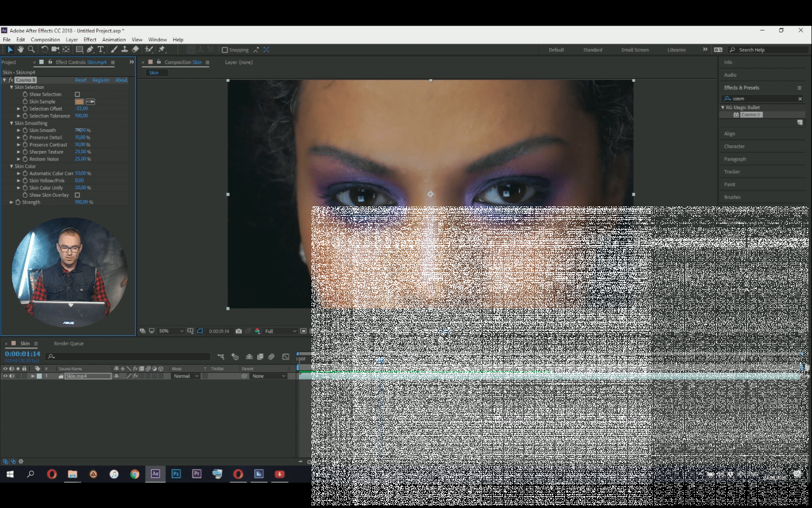Activate the Eraser tool

click(x=136, y=50)
